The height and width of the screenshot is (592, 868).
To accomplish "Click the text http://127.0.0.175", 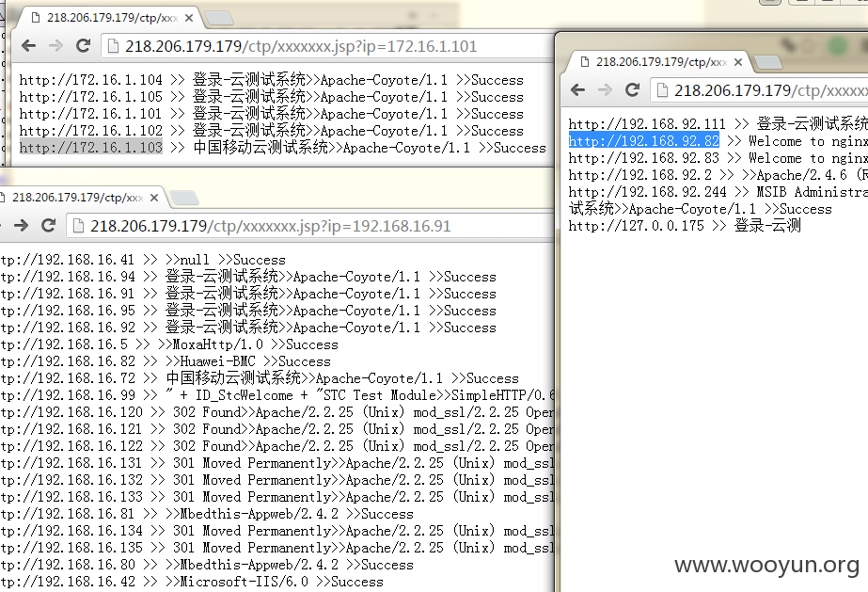I will (637, 226).
